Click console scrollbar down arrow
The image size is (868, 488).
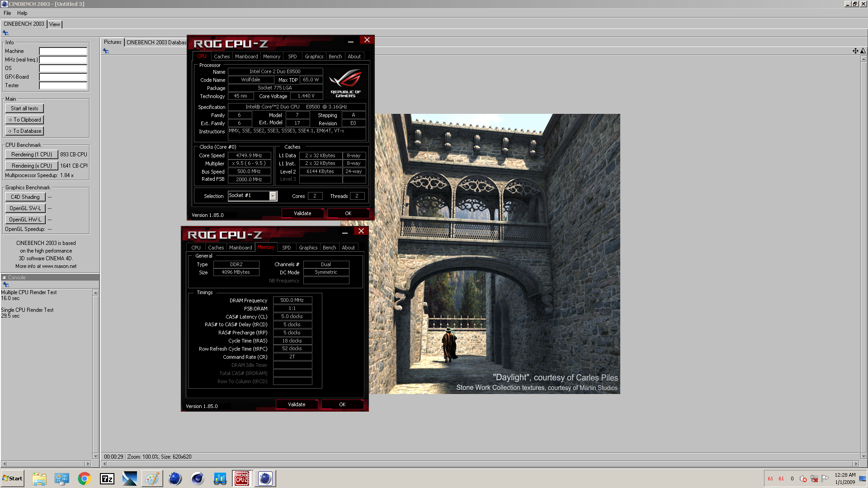[x=95, y=456]
